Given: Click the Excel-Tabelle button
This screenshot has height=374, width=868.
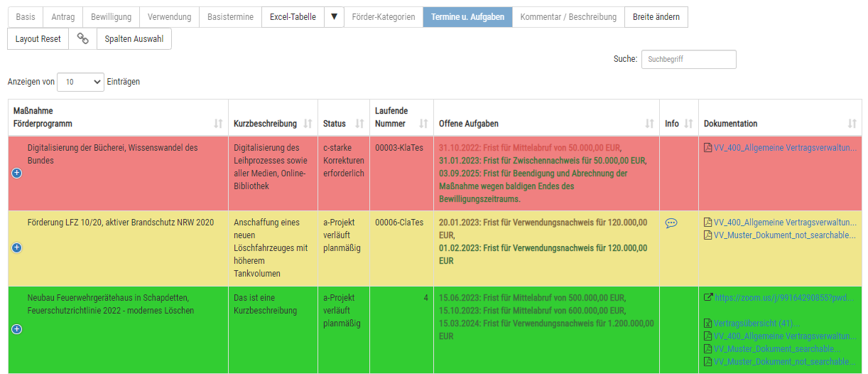Looking at the screenshot, I should [293, 17].
